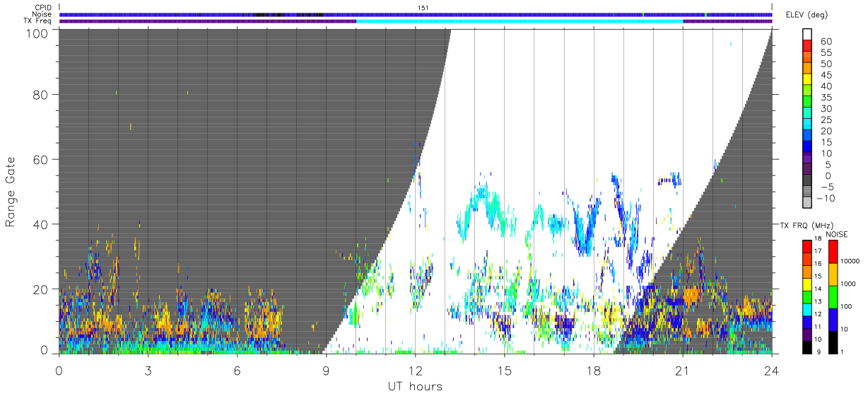
Task: Click the 'ELEV (deg)' legend title
Action: point(807,15)
